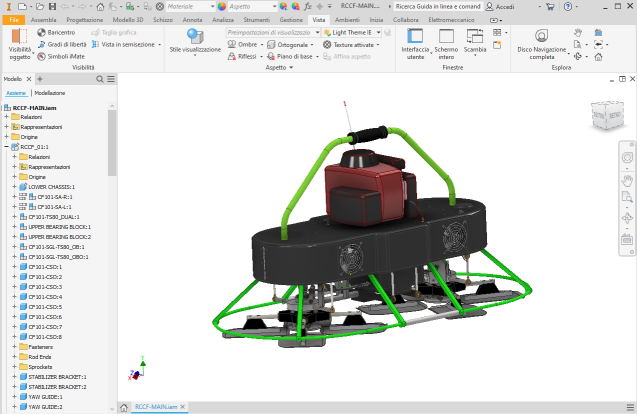637x414 pixels.
Task: Switch to Modellazione browser view
Action: [51, 92]
